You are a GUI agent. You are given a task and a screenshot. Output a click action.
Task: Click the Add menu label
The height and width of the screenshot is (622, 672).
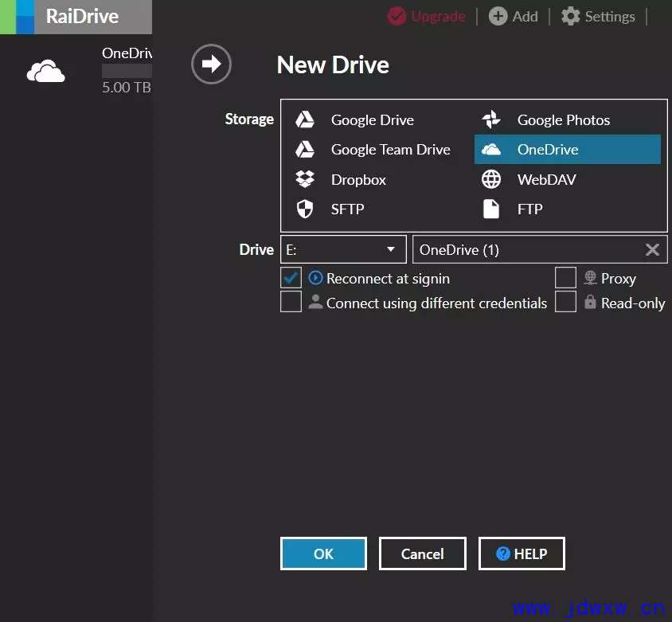coord(525,16)
